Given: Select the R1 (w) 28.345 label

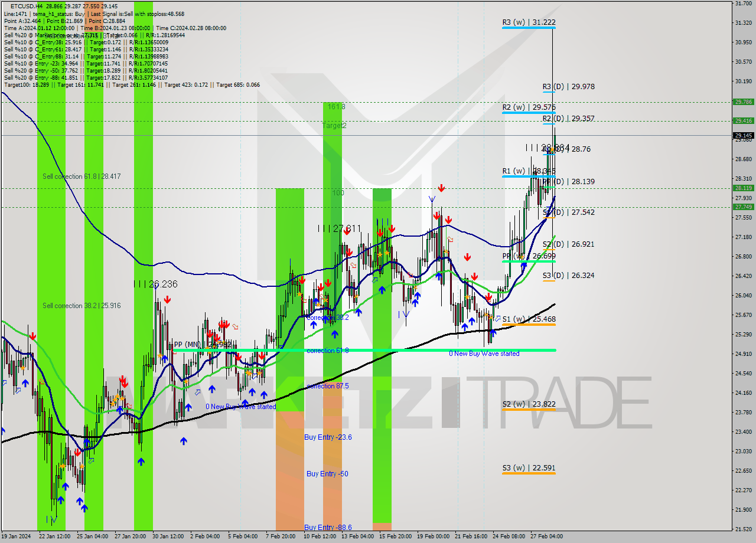Looking at the screenshot, I should 529,171.
